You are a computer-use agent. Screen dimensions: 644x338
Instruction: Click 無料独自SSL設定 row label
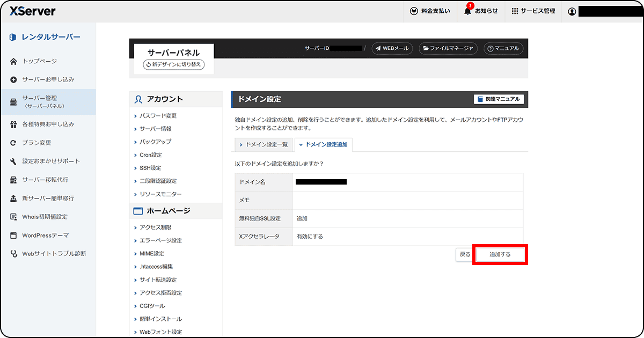click(x=260, y=218)
